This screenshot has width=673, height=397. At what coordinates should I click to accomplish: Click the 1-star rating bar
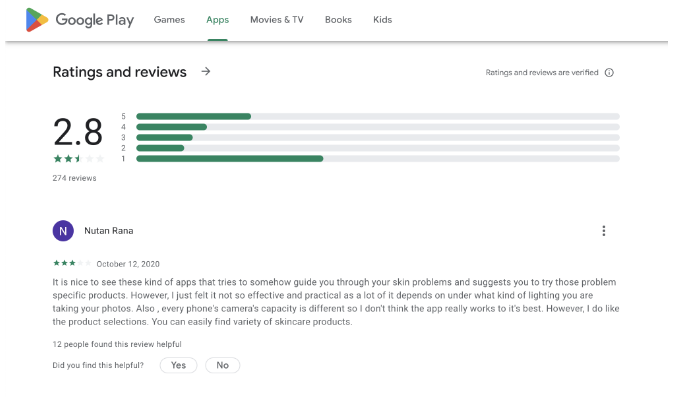[378, 159]
